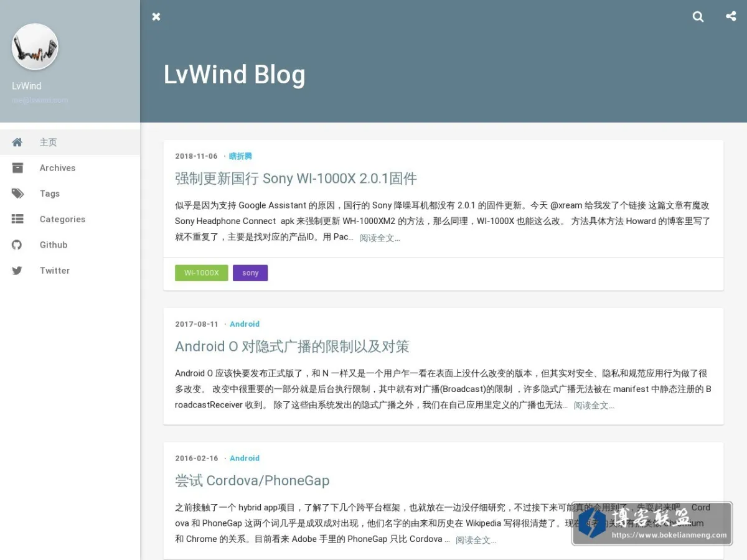Open the Categories menu item

(70, 219)
